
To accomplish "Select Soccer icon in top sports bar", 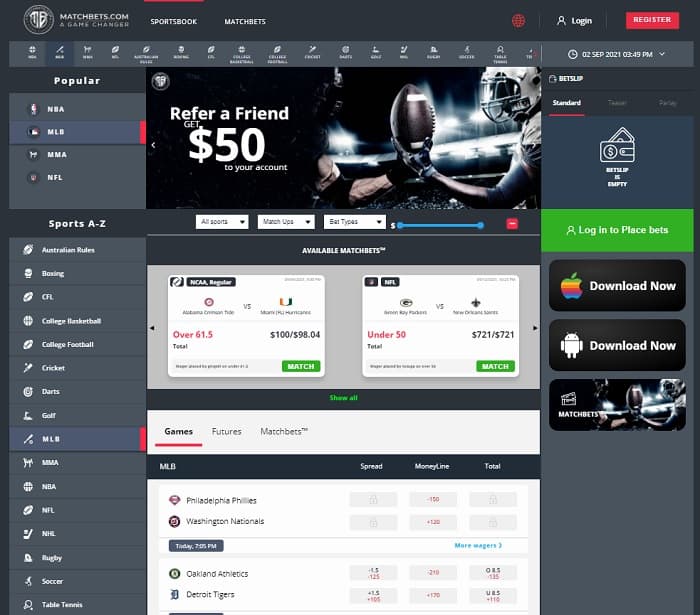I will (x=467, y=52).
